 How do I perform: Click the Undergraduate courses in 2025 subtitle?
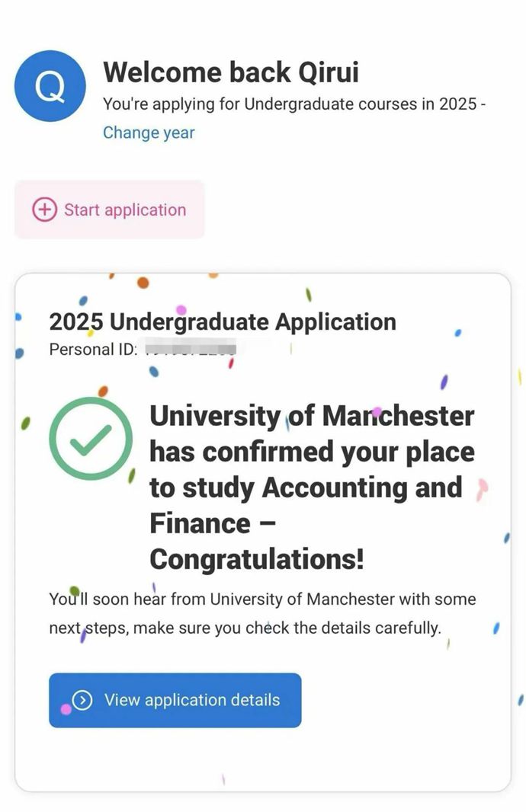point(294,104)
